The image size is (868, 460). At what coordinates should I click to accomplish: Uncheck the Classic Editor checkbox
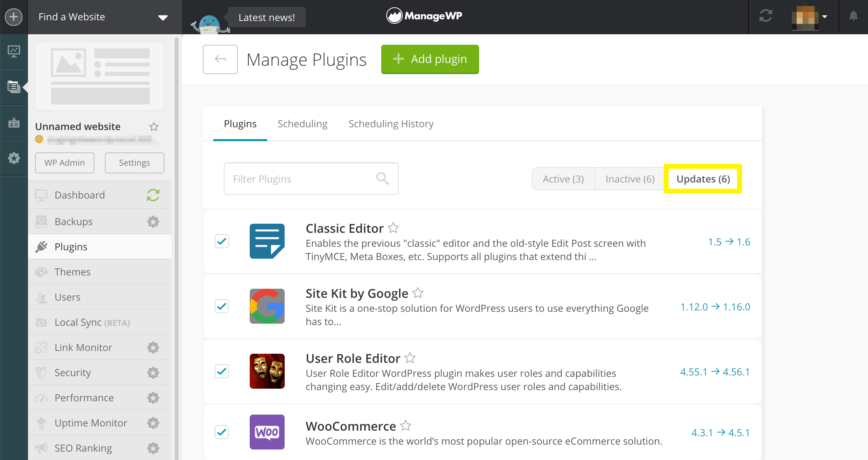(222, 241)
